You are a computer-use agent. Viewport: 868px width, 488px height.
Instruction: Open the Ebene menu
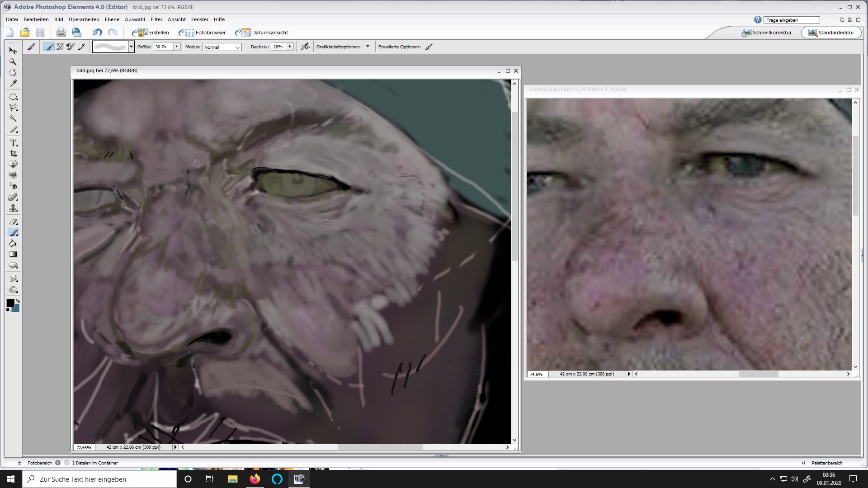[112, 19]
